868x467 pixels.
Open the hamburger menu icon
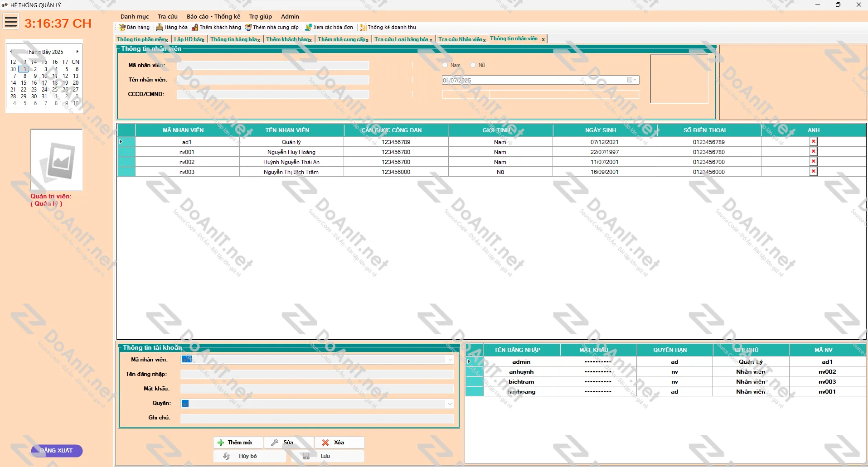click(11, 22)
